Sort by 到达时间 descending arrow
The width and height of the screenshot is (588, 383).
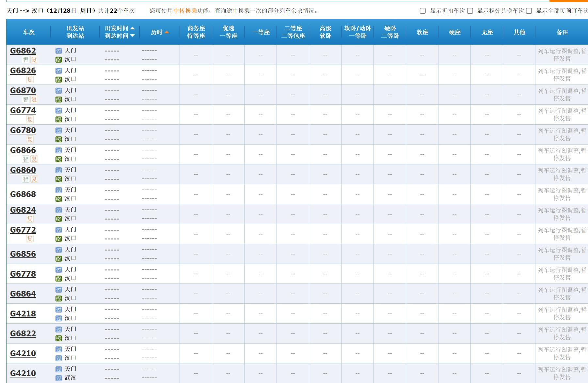(x=132, y=36)
